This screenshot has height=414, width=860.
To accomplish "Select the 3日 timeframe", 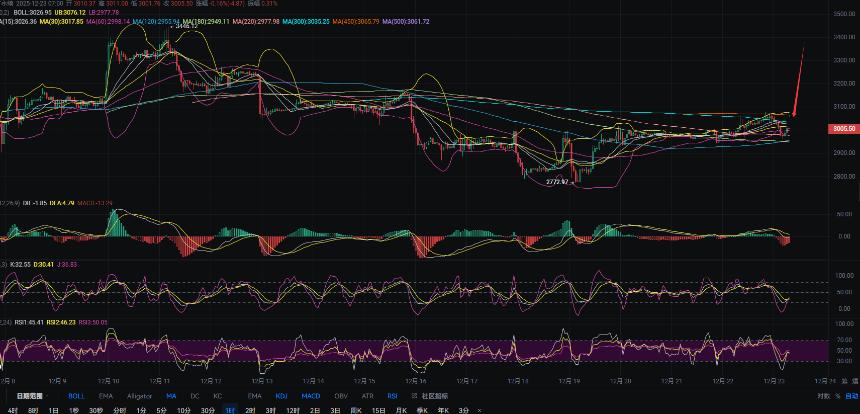I will tap(335, 410).
